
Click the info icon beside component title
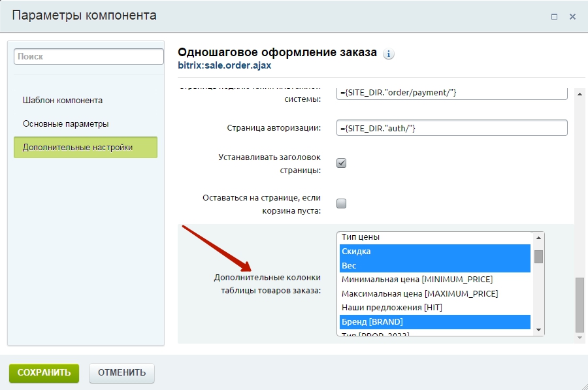389,54
